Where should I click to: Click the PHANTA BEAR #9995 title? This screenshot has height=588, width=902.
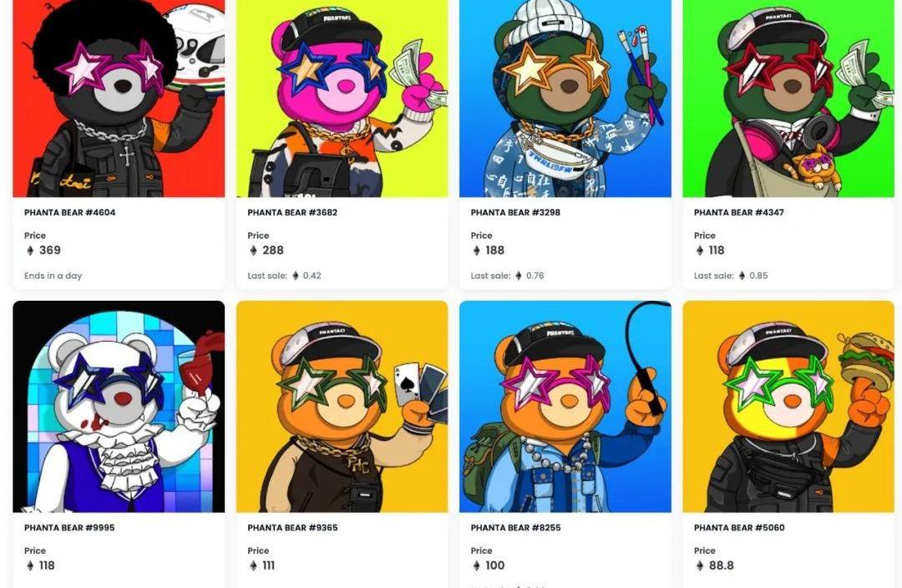click(x=69, y=528)
